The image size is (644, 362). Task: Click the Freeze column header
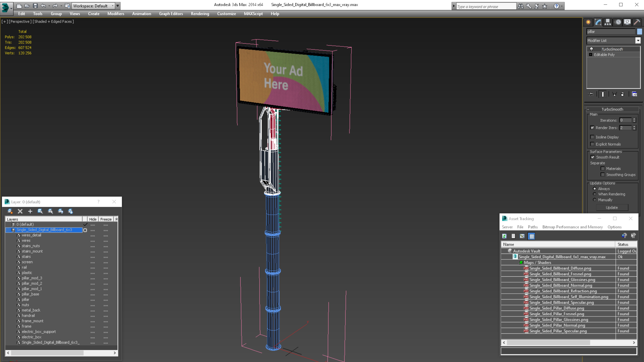(x=106, y=219)
